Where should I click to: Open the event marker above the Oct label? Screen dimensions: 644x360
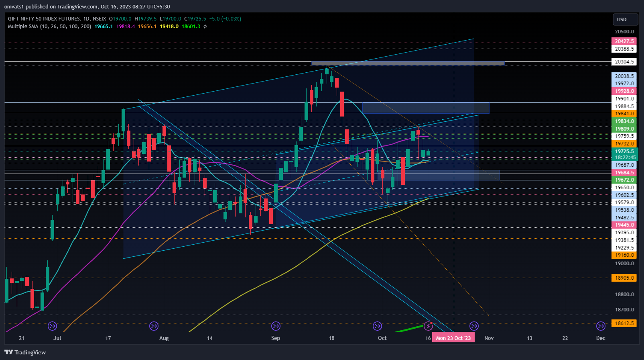[377, 326]
